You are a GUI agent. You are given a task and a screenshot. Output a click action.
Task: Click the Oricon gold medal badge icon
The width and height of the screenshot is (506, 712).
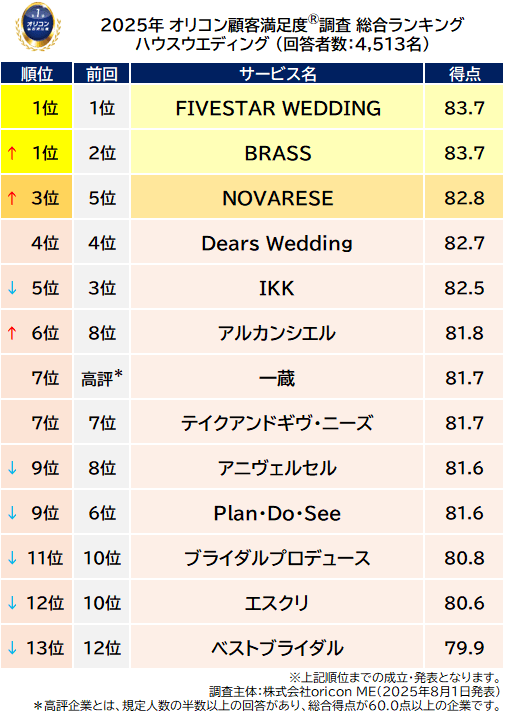[x=38, y=26]
